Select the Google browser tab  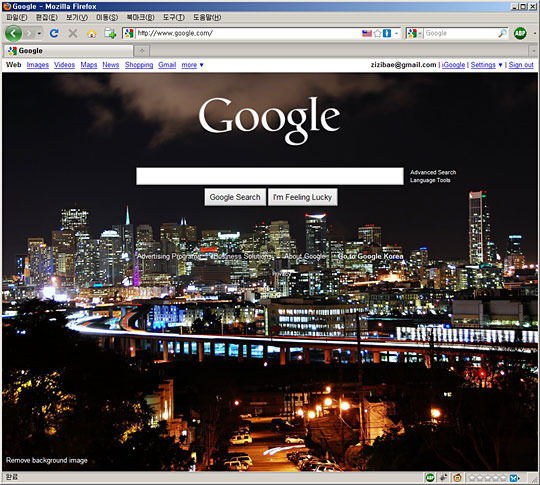(68, 51)
